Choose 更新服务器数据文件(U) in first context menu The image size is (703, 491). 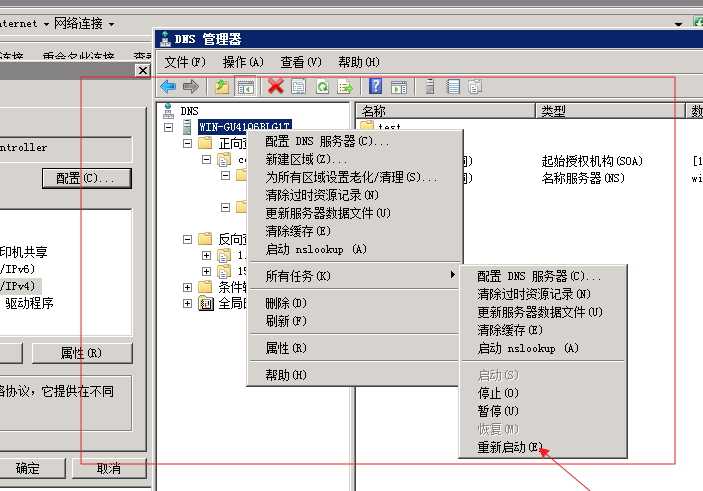354,213
